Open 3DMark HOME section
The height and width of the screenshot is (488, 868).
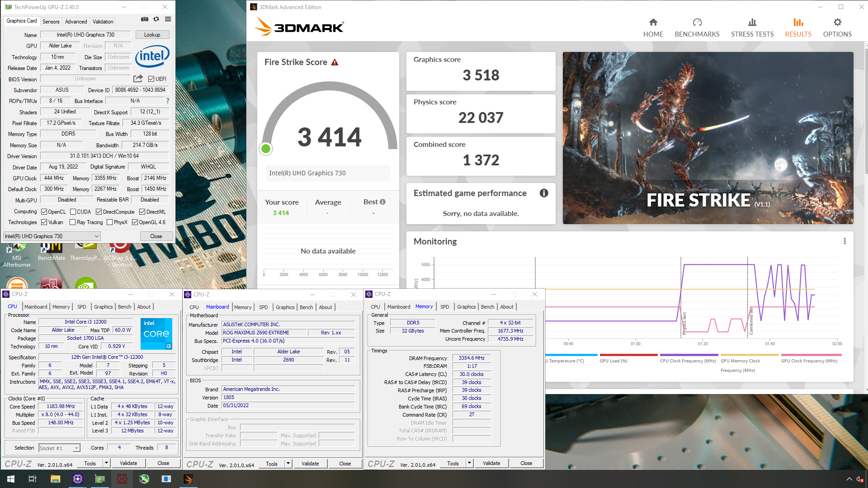pyautogui.click(x=653, y=28)
